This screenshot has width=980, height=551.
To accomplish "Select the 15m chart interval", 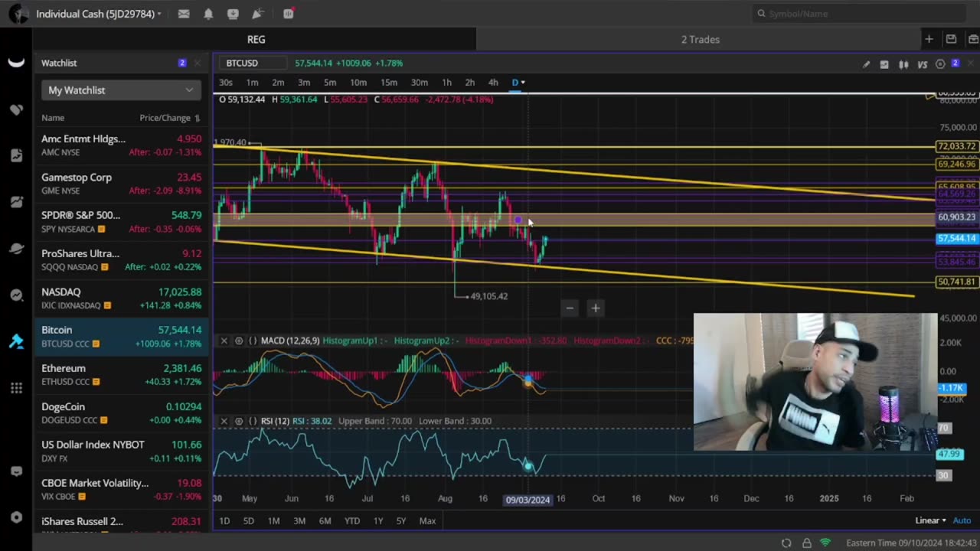I will [389, 83].
